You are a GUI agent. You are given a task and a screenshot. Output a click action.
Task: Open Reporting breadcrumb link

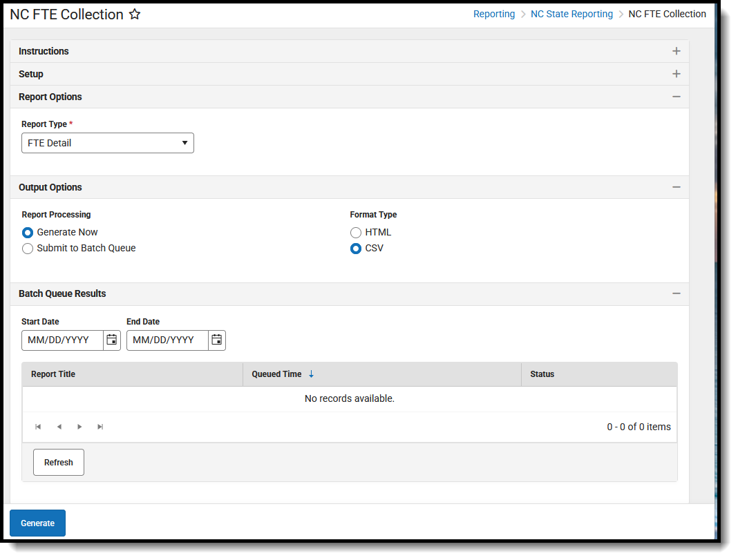pos(494,14)
